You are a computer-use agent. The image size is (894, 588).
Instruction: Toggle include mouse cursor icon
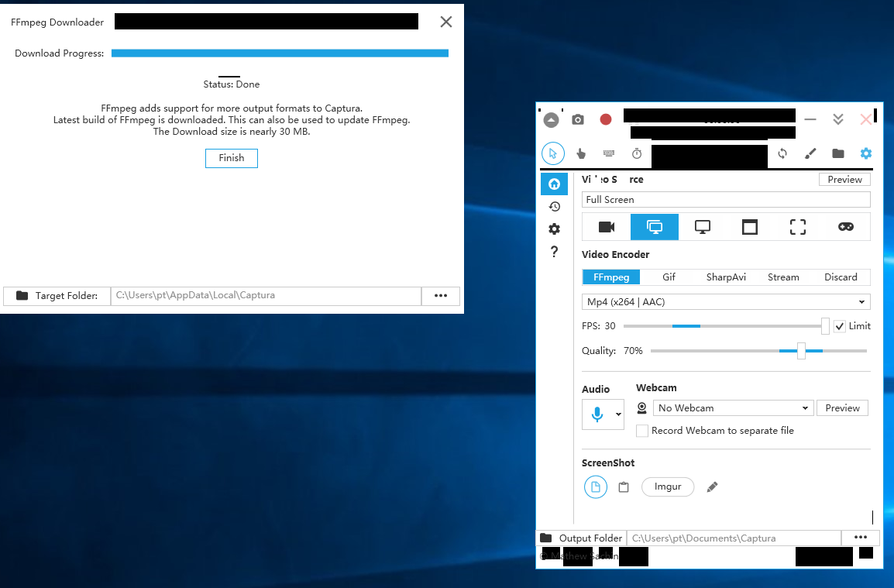tap(552, 153)
